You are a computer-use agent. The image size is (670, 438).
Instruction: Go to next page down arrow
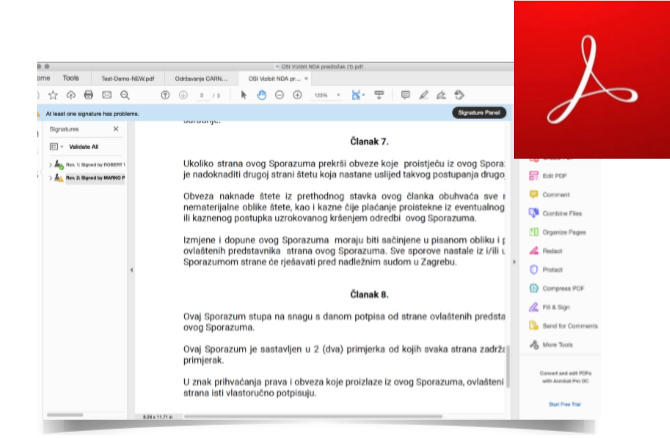pos(183,95)
